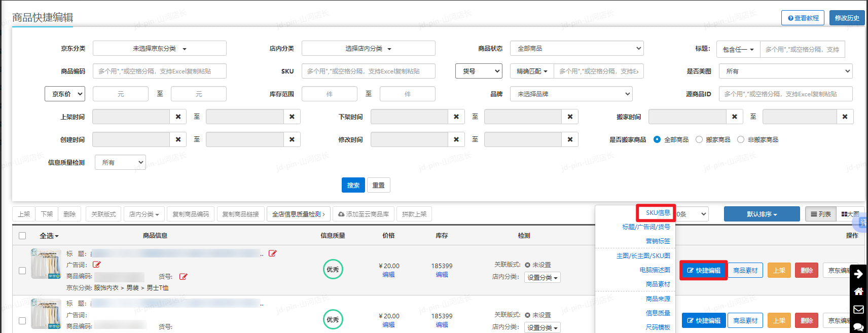868x333 pixels.
Task: Choose 营销标签 in the quick edit menu
Action: [658, 241]
